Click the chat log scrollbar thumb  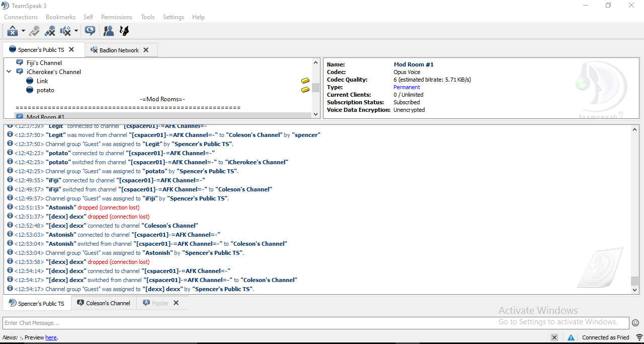coord(634,281)
